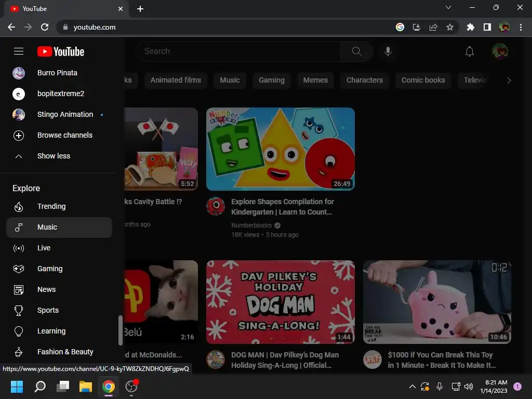The width and height of the screenshot is (532, 399).
Task: Click the Google icon in address bar
Action: (400, 27)
